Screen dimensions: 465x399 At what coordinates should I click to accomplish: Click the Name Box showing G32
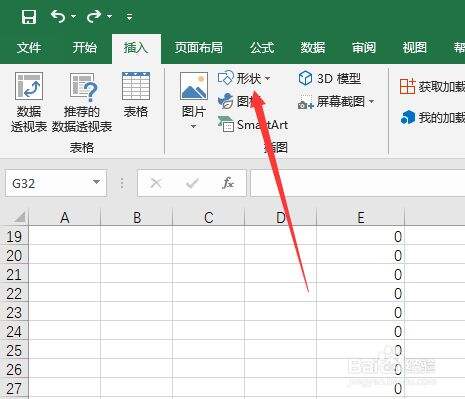pos(49,183)
